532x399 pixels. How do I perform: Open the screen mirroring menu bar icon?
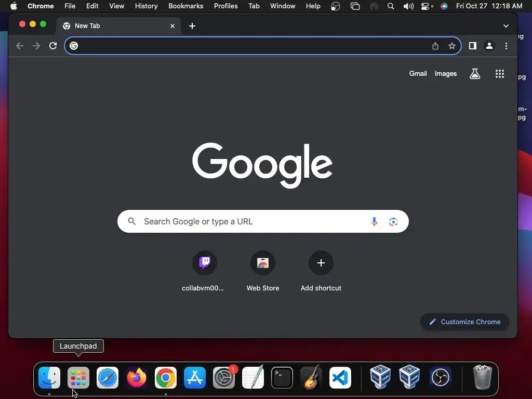[x=355, y=6]
